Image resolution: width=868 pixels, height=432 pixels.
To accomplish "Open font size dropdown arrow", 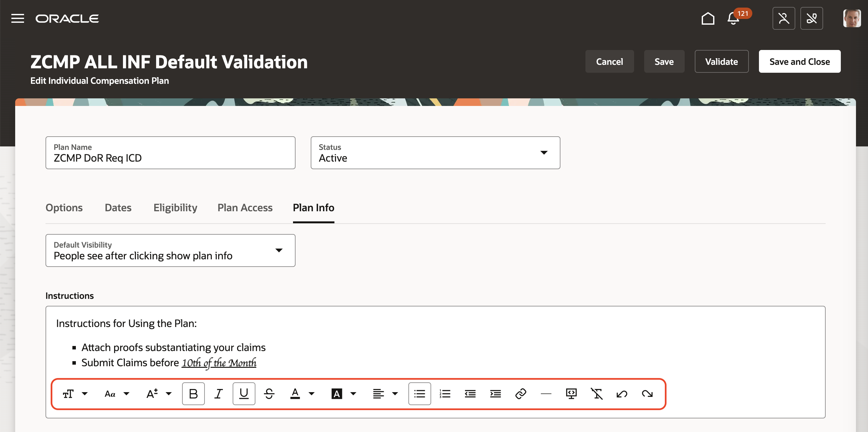I will (x=169, y=393).
